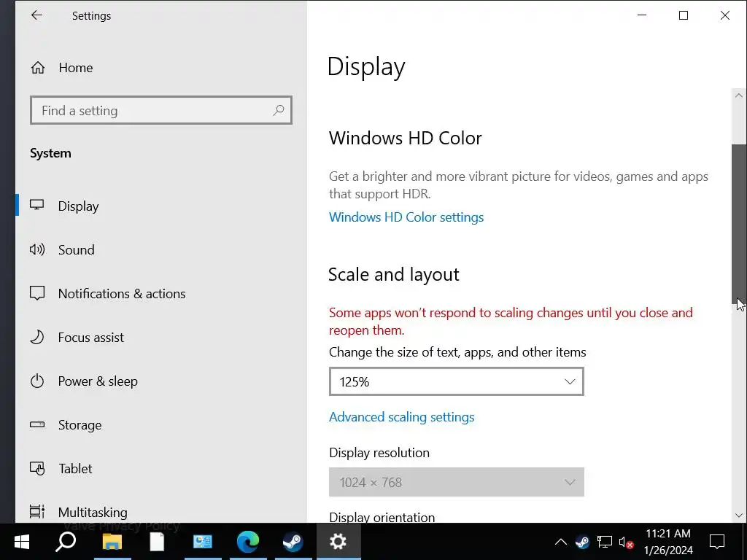Click the Steam tray icon
Image resolution: width=747 pixels, height=560 pixels.
click(582, 542)
